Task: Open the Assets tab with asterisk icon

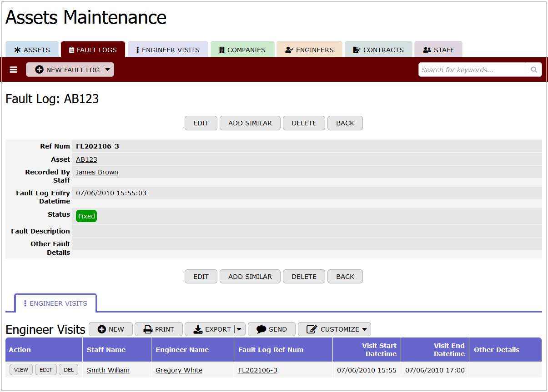Action: pyautogui.click(x=32, y=50)
